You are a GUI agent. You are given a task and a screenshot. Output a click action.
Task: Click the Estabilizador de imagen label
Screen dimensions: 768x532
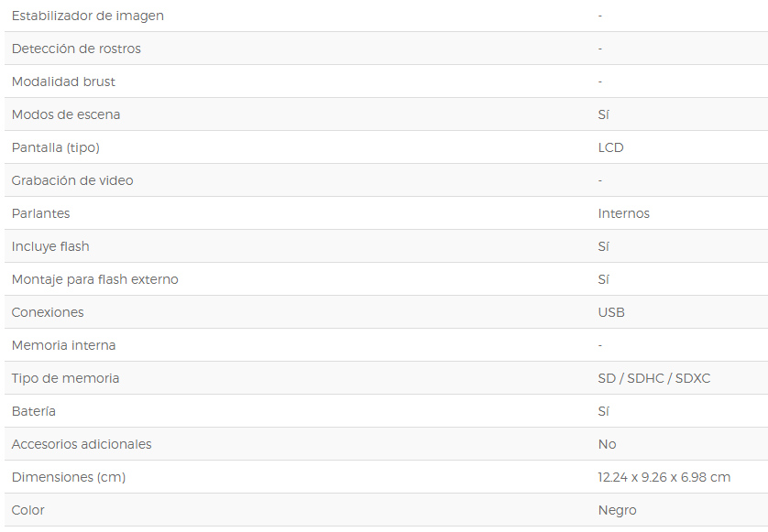coord(88,16)
